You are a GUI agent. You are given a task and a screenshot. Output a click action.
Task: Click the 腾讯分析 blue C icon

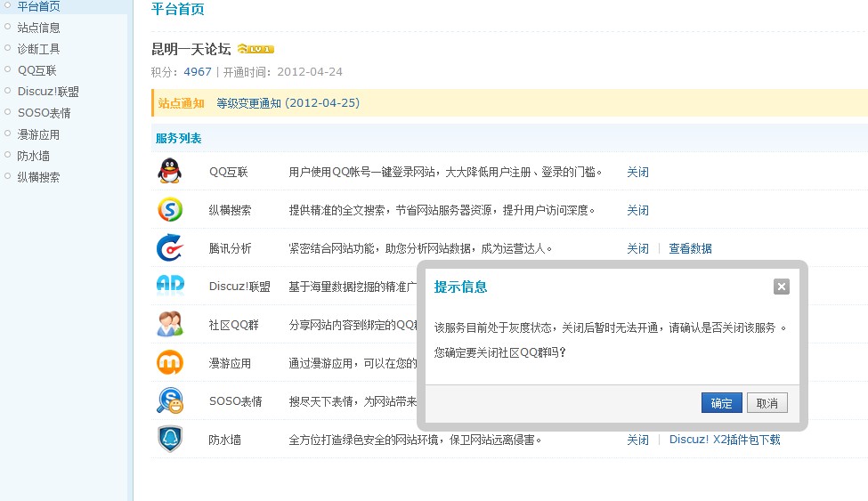169,247
